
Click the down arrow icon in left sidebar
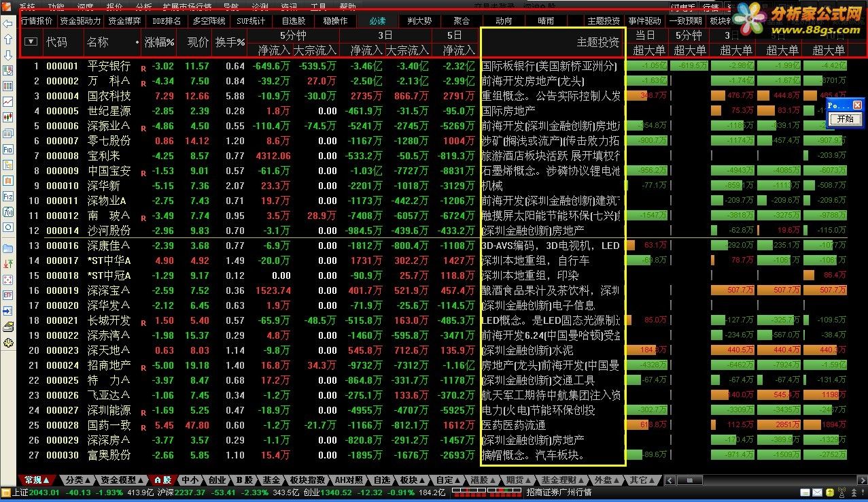click(x=7, y=55)
